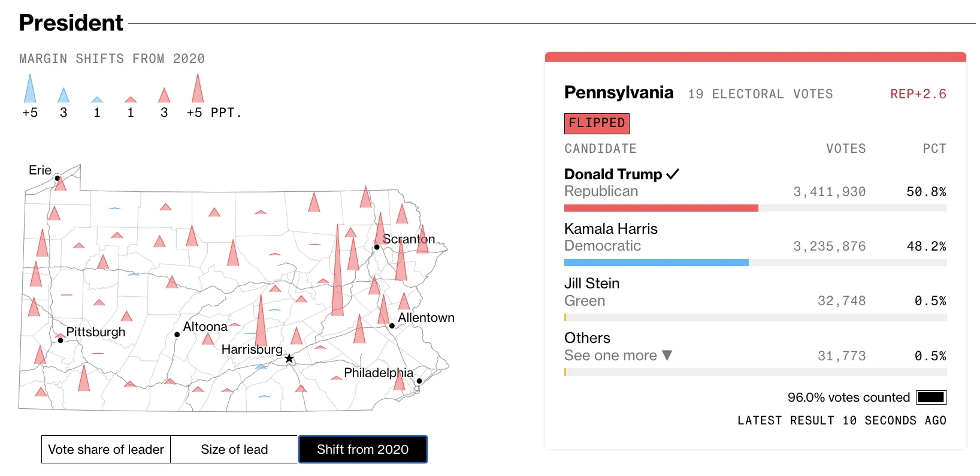Select the Vote share of leader view
This screenshot has height=476, width=980.
tap(106, 450)
